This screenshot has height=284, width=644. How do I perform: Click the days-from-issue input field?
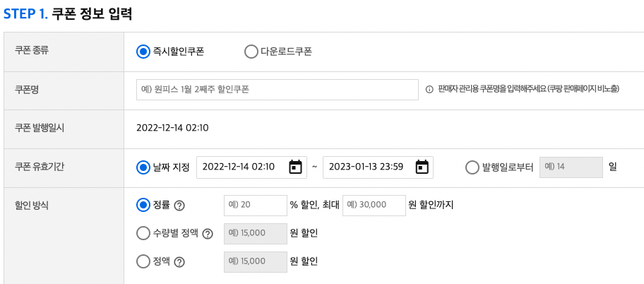pyautogui.click(x=571, y=167)
